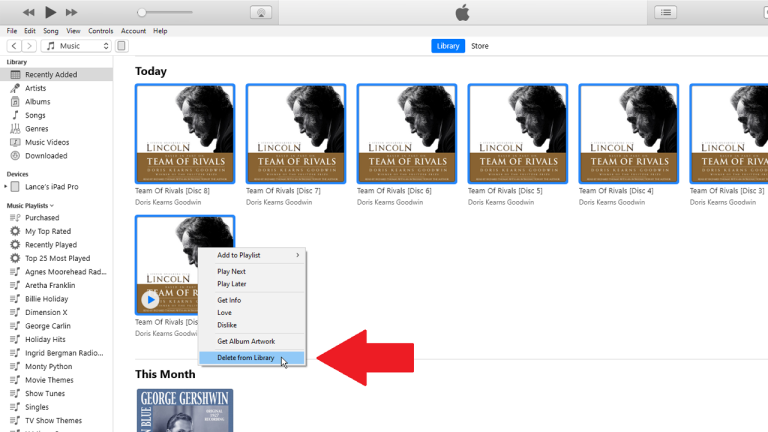The image size is (768, 432).
Task: Select Team Of Rivals Disc 8 artwork
Action: pyautogui.click(x=185, y=134)
